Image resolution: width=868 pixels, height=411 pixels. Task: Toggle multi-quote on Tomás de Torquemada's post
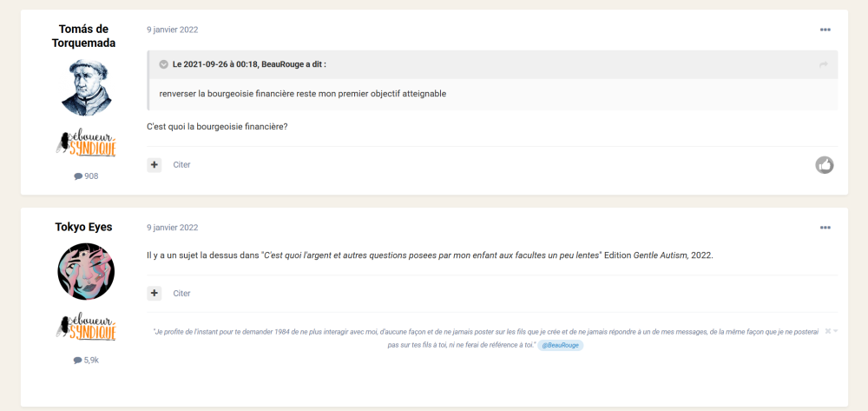(x=155, y=164)
